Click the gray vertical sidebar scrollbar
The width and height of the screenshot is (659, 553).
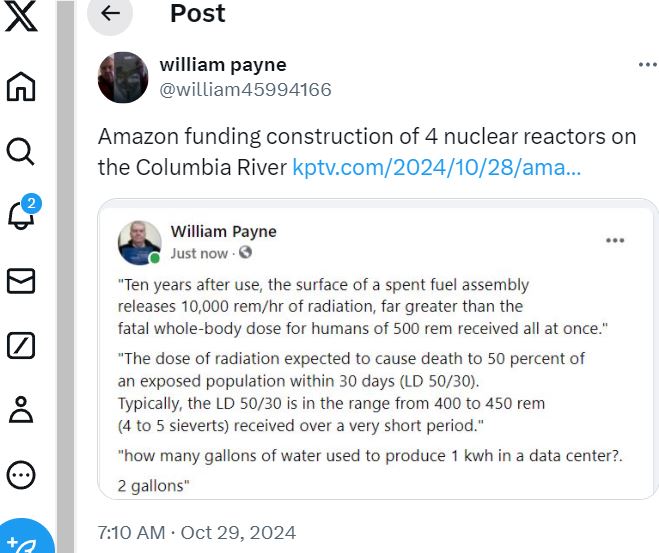point(65,276)
